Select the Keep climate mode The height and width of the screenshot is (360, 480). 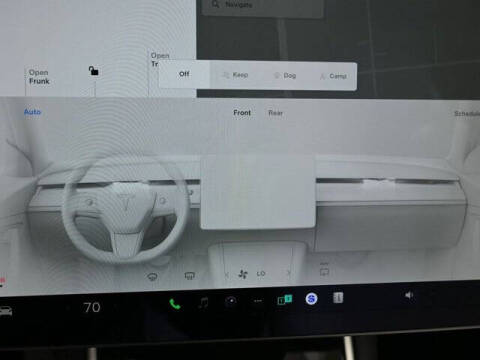[236, 75]
